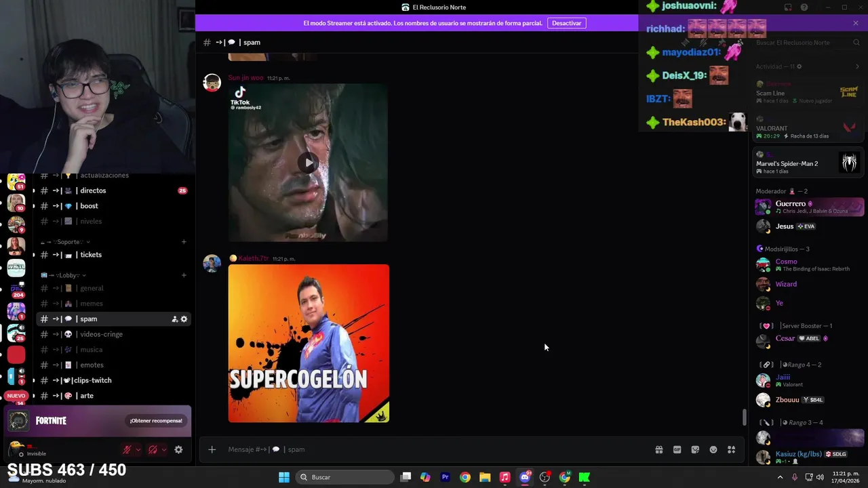Open the inbox icon at top right
The width and height of the screenshot is (868, 488).
(x=788, y=7)
